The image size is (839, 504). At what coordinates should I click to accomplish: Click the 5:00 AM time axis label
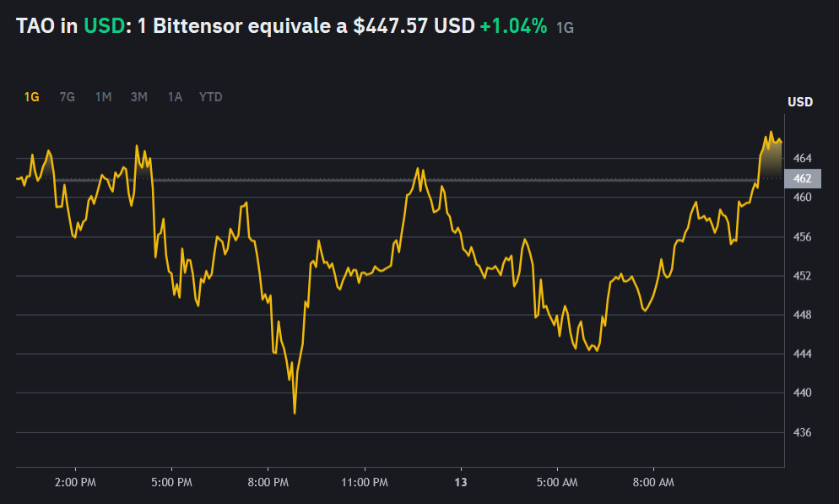557,482
